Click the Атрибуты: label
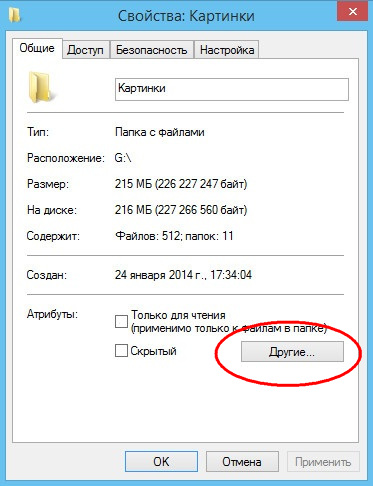Image resolution: width=373 pixels, height=486 pixels. pyautogui.click(x=52, y=314)
